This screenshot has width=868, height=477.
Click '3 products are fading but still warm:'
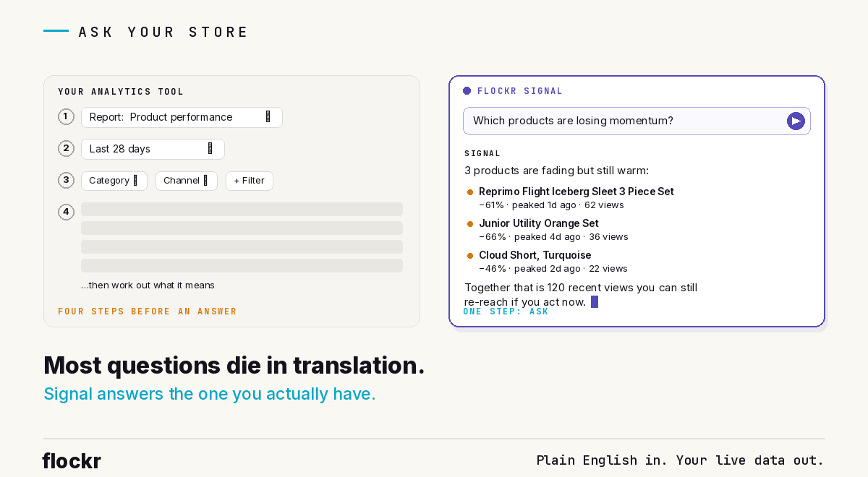(556, 171)
